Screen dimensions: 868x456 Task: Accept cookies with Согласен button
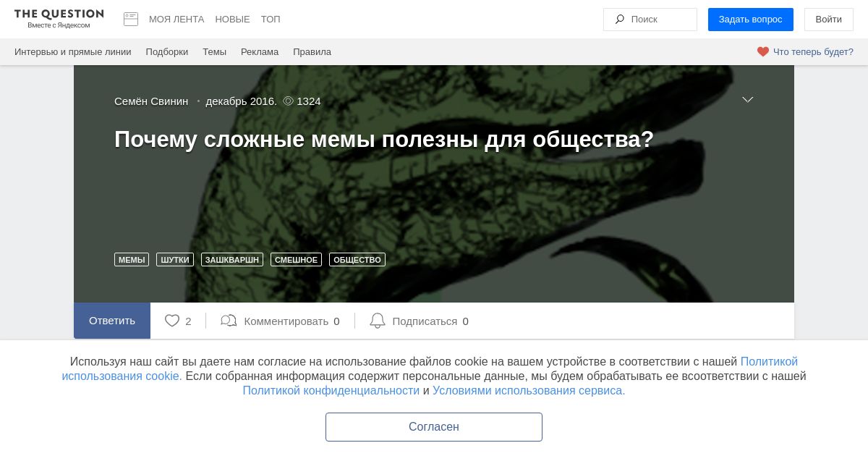(434, 427)
